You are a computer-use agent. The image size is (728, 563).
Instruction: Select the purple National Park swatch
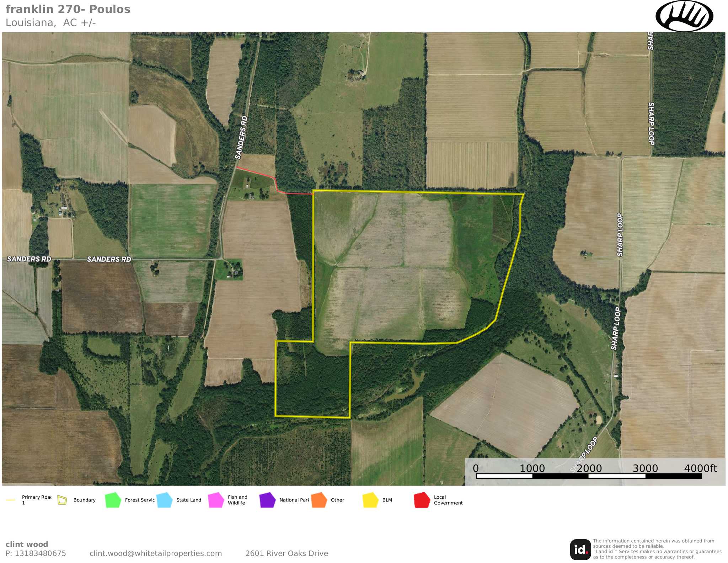coord(268,500)
